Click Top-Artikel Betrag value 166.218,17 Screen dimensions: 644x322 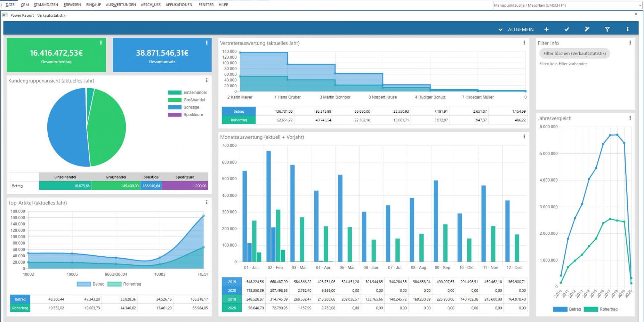(199, 299)
